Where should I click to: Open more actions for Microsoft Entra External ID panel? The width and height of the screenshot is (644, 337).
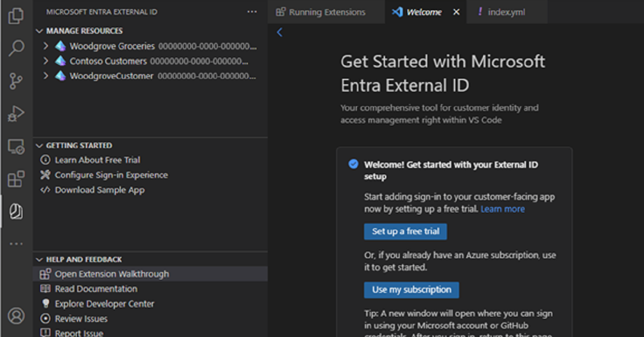[252, 11]
